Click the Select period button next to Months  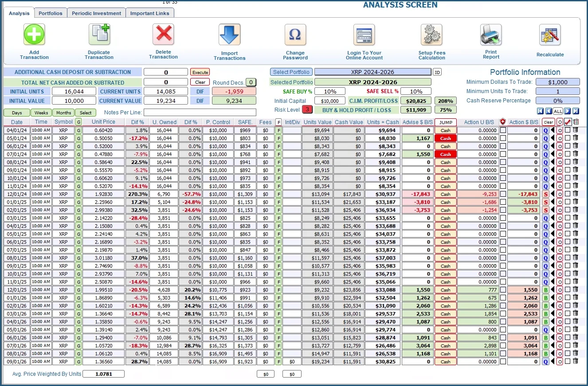(86, 113)
